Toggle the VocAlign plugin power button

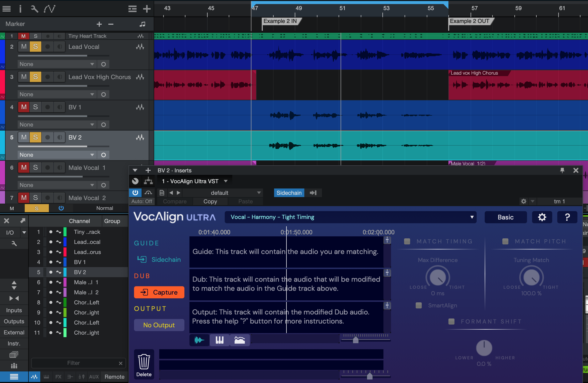click(x=135, y=193)
